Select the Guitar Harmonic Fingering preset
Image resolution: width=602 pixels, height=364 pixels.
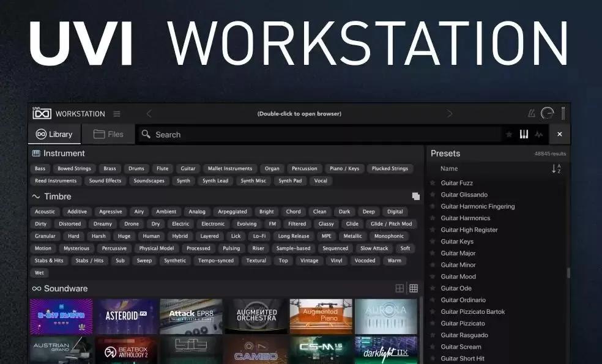[x=478, y=206]
